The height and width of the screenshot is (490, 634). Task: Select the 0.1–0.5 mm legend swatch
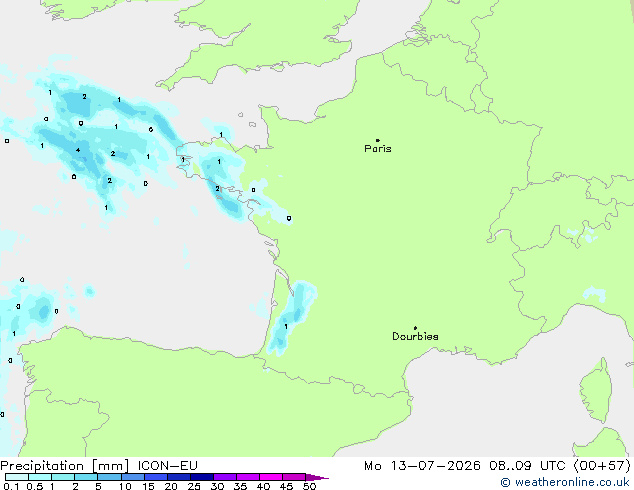pyautogui.click(x=17, y=477)
